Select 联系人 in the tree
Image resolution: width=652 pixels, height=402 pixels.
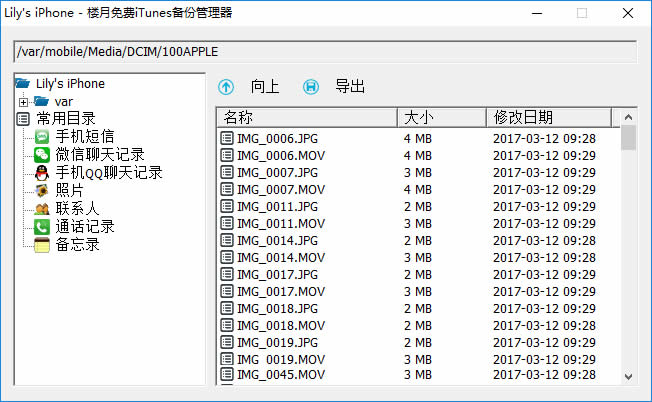click(77, 209)
